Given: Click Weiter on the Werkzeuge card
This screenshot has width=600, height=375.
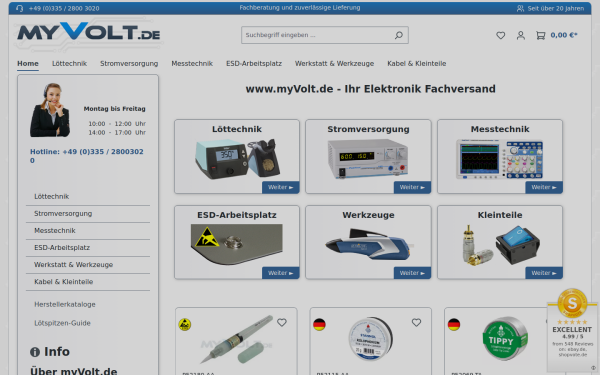Looking at the screenshot, I should (x=412, y=273).
